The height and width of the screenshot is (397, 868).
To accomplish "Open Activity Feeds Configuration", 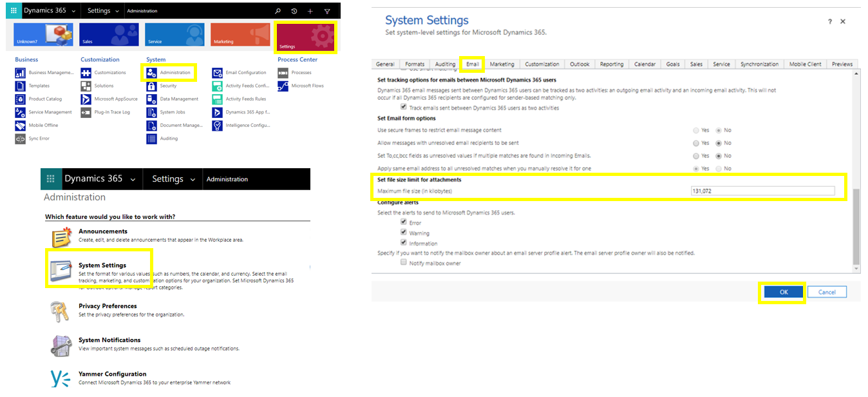I will coord(241,86).
